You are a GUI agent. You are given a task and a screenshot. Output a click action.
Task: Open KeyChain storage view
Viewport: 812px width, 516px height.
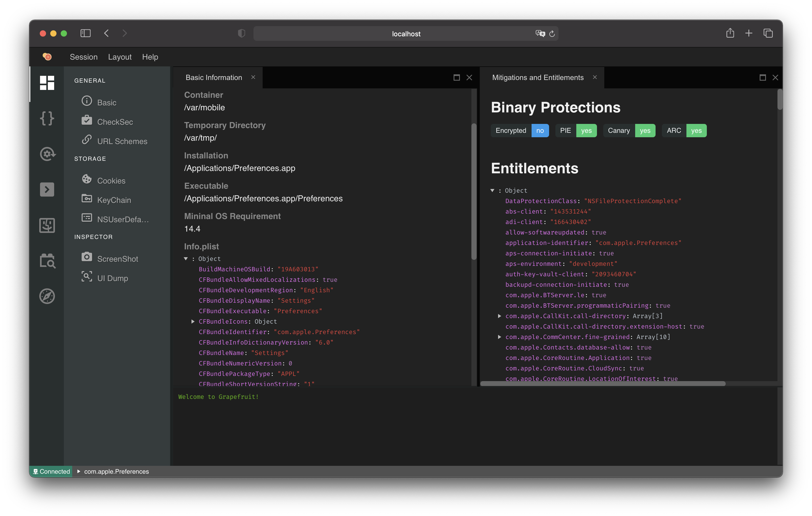(x=114, y=200)
